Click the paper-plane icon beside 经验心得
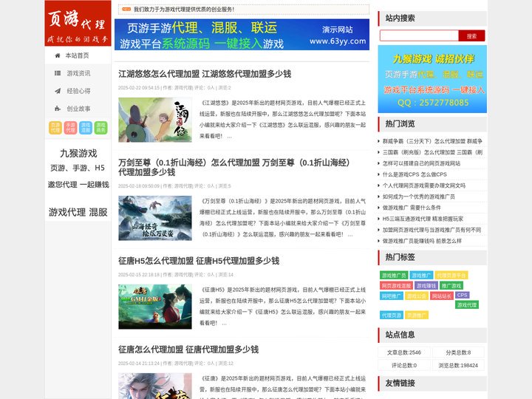The height and width of the screenshot is (399, 532). (x=58, y=91)
